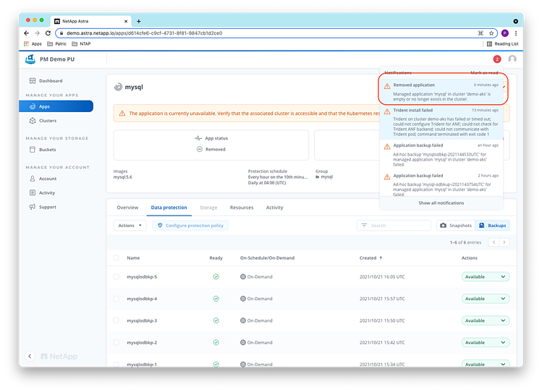Click the browser reload icon
Screen dimensions: 542x392
tap(48, 33)
